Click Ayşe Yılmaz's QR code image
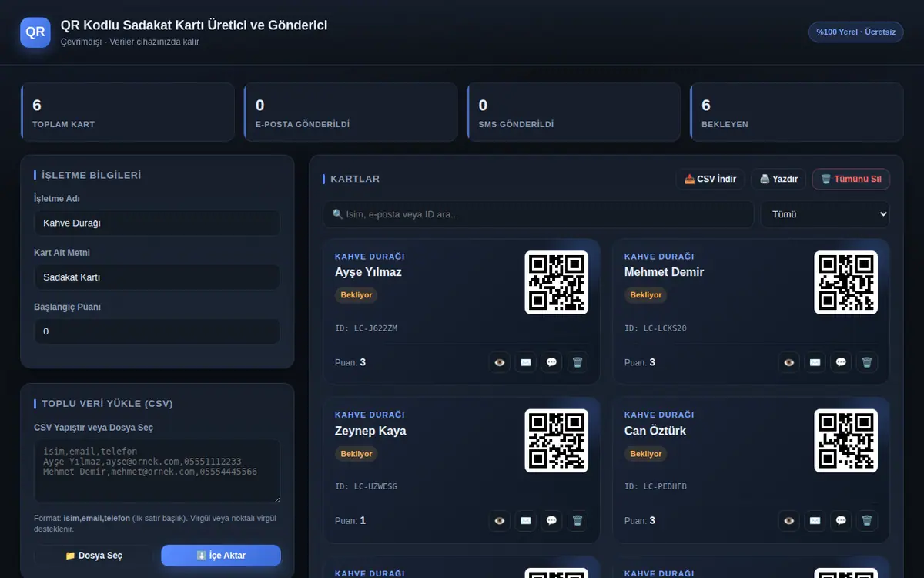The width and height of the screenshot is (924, 578). point(557,283)
